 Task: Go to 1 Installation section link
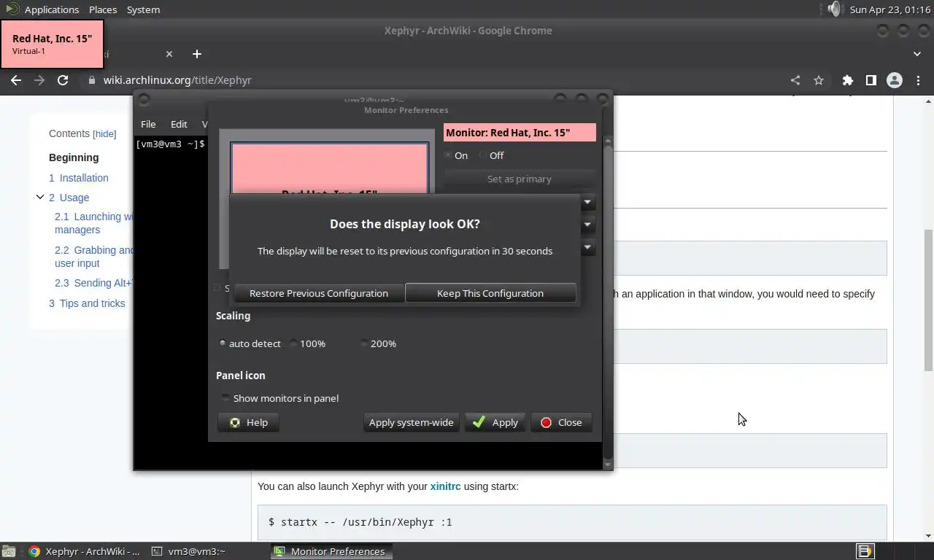(79, 178)
